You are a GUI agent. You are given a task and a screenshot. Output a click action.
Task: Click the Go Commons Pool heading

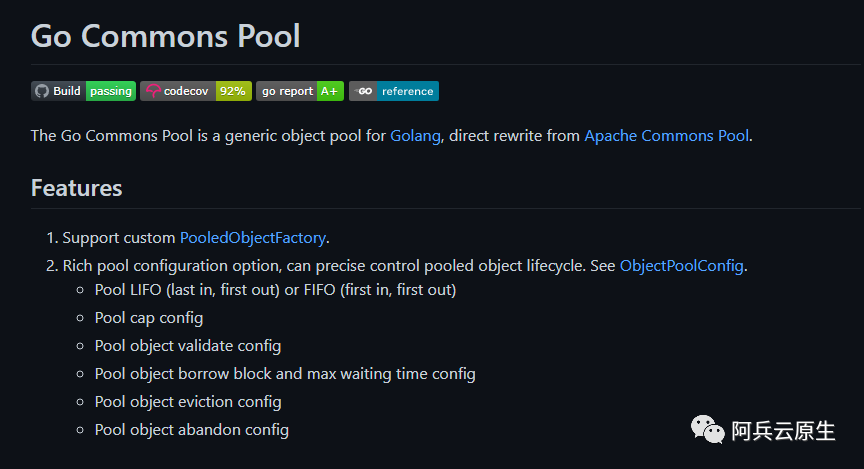coord(165,36)
